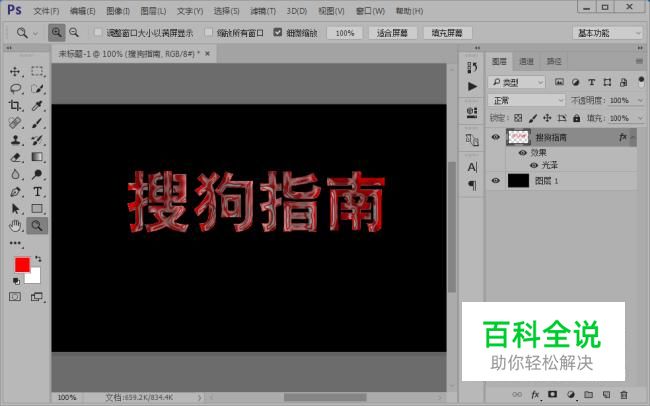Open the workspace 基本功能 dropdown
The image size is (650, 406).
coord(607,33)
